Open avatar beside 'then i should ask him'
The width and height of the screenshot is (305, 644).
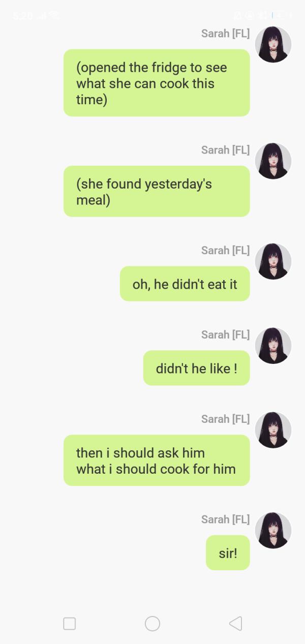[x=273, y=430]
